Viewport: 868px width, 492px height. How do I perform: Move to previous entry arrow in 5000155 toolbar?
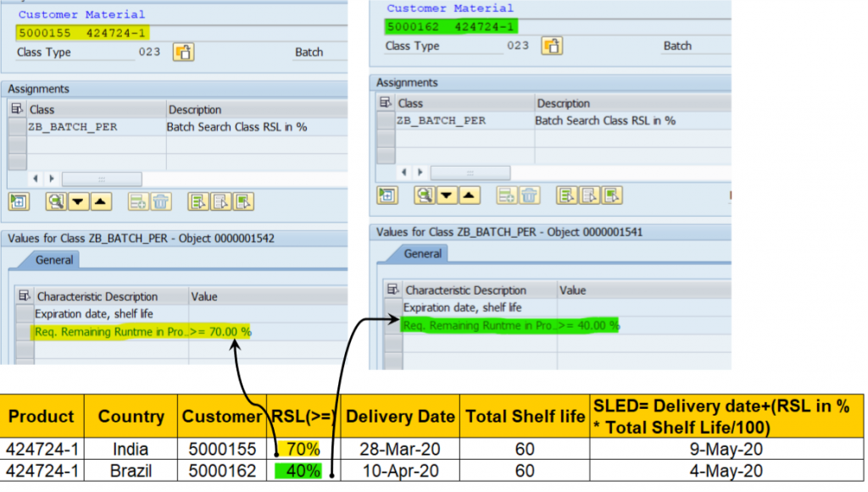(101, 202)
